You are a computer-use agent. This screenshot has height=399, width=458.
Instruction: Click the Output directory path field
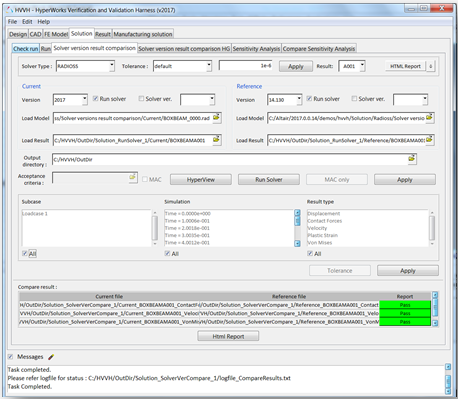point(230,159)
